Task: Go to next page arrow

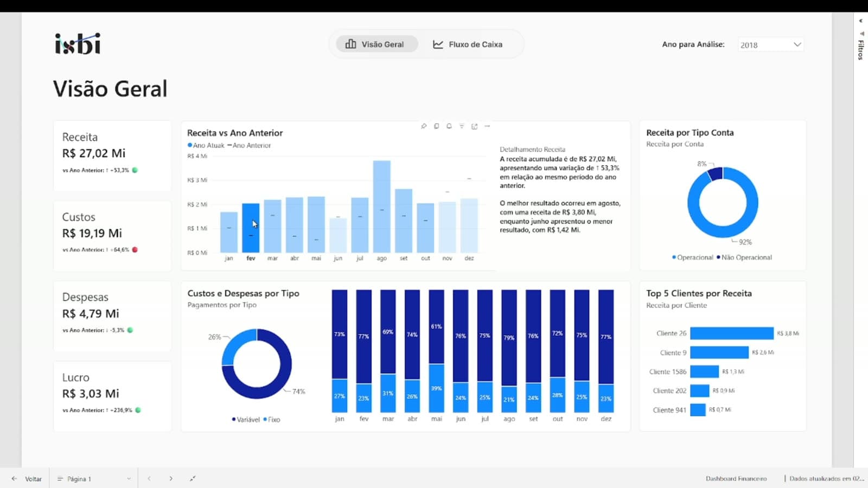Action: [x=171, y=479]
